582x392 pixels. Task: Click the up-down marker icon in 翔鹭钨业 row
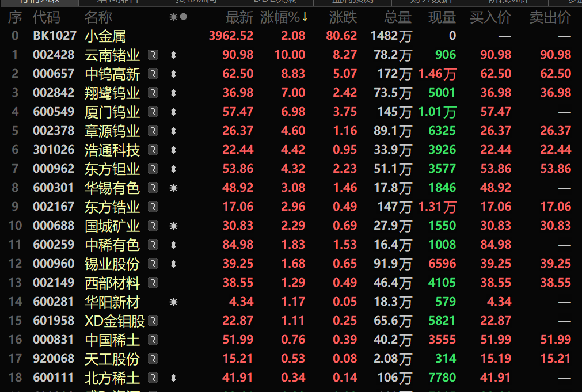173,93
